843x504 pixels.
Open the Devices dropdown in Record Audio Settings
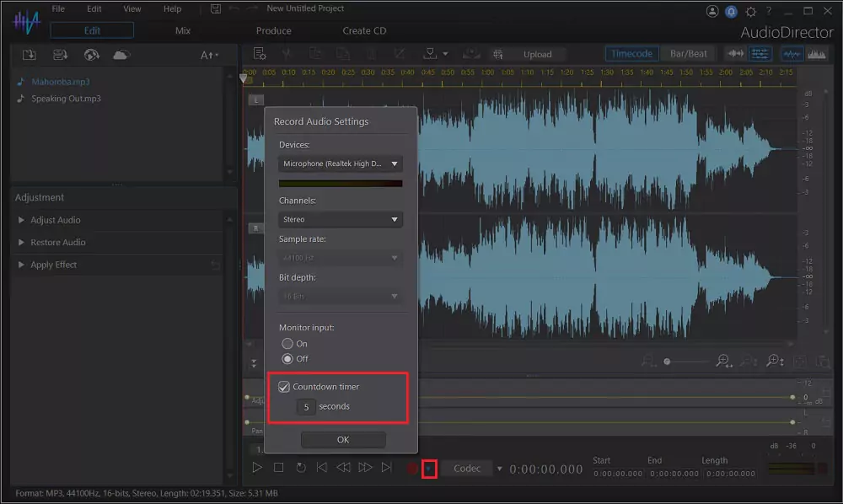click(340, 164)
